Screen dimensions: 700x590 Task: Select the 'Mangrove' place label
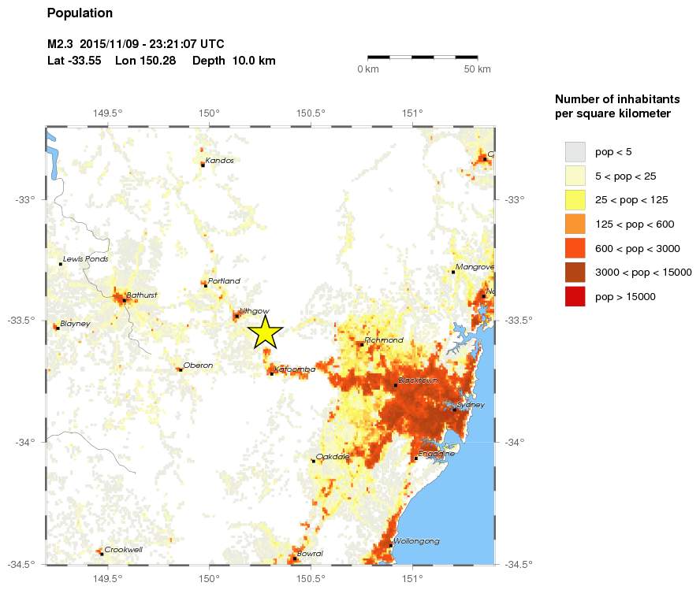(x=475, y=267)
